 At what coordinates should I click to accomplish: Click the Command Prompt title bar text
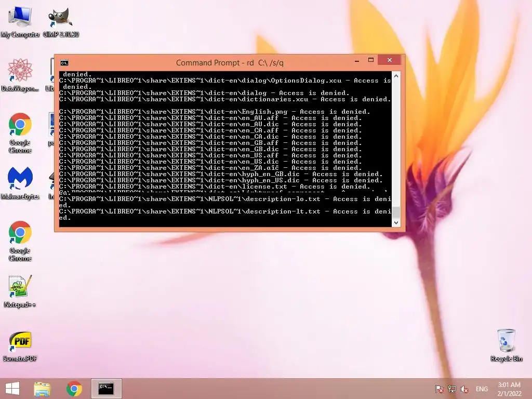230,63
